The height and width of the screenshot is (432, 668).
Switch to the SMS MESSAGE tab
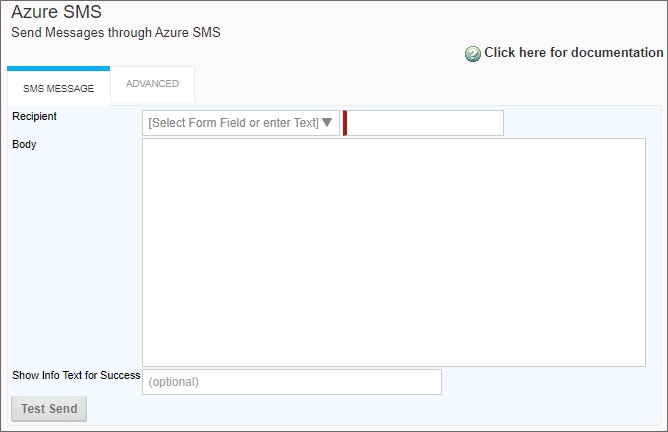coord(58,88)
